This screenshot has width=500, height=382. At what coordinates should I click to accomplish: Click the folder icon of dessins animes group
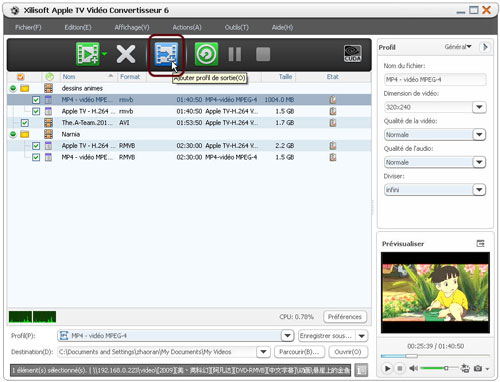[25, 88]
